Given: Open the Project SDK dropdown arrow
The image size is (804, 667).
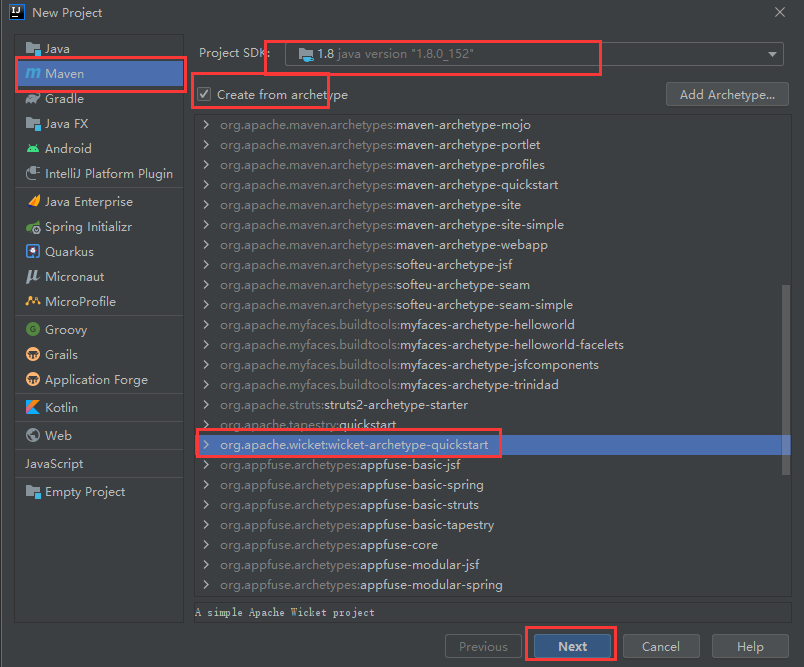Looking at the screenshot, I should point(772,54).
